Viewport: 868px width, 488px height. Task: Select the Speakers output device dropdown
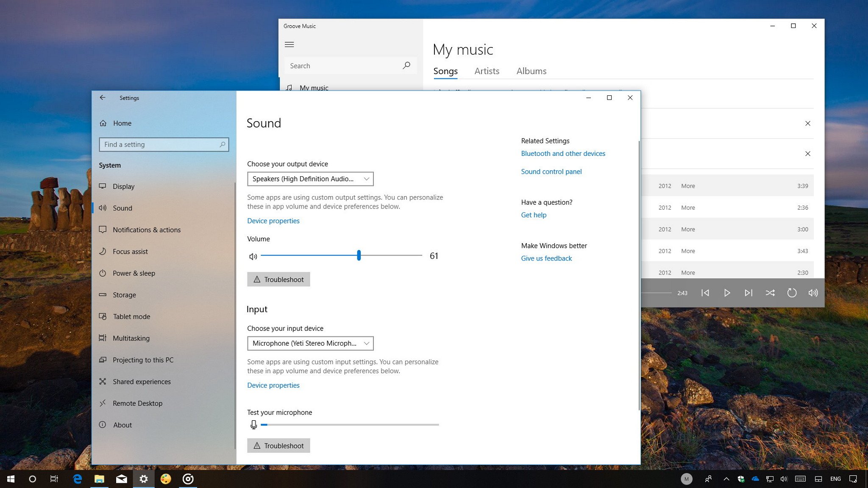point(310,179)
